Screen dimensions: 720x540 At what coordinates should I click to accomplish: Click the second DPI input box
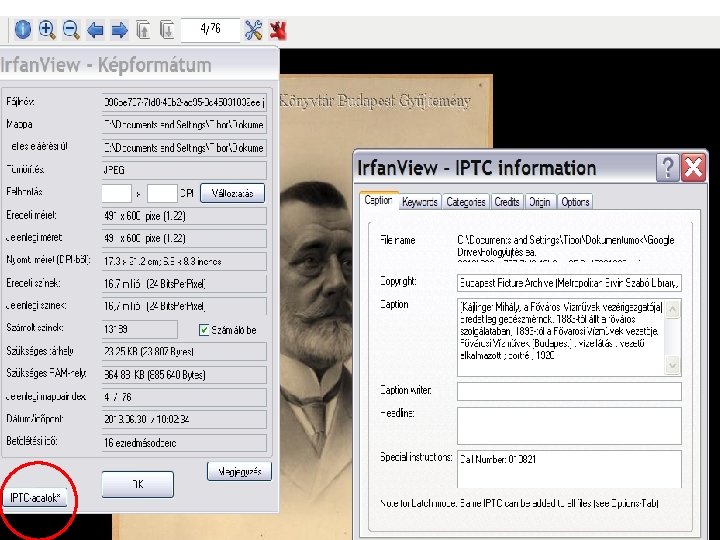pos(162,193)
